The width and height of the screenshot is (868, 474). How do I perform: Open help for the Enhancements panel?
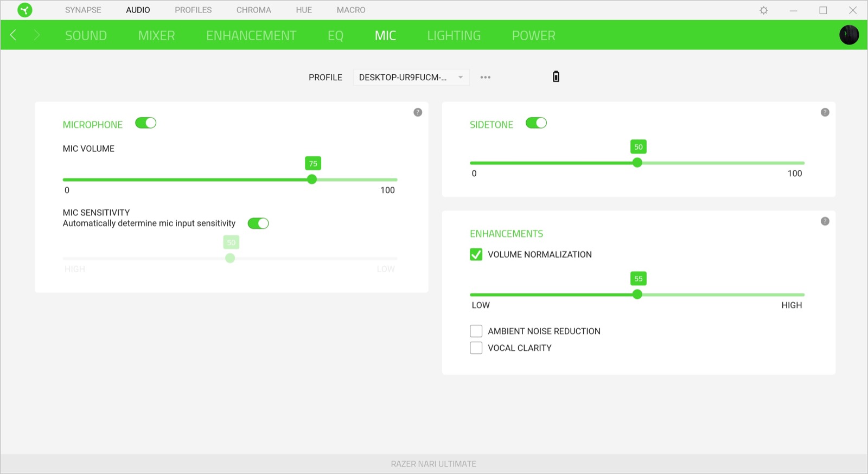tap(825, 221)
